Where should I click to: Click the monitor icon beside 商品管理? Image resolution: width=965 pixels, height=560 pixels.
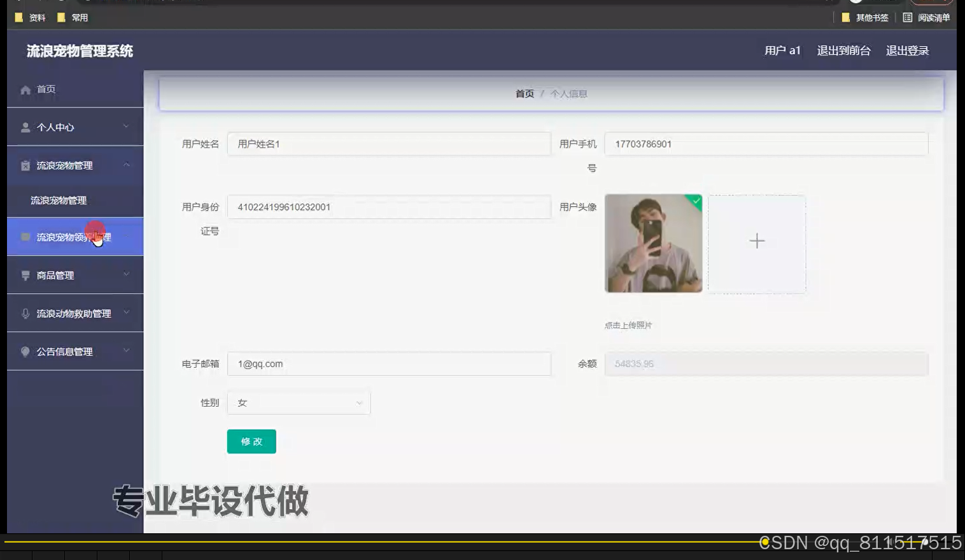(25, 275)
